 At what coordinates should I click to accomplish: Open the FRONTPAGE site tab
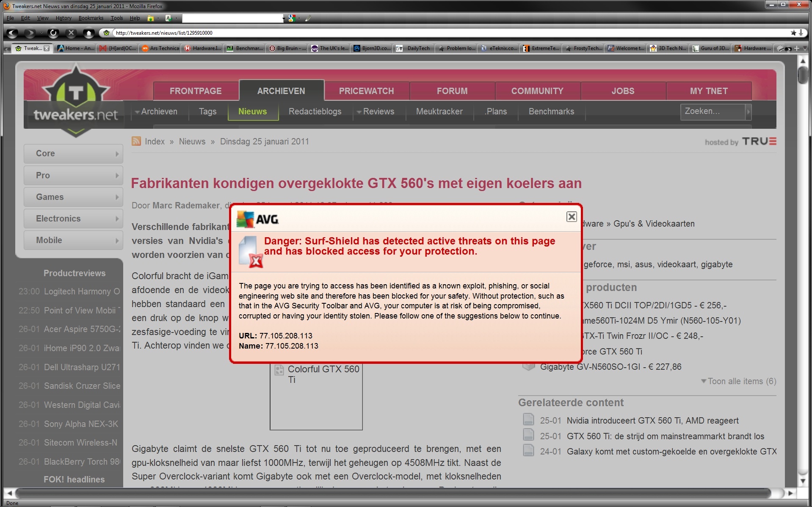pos(196,91)
